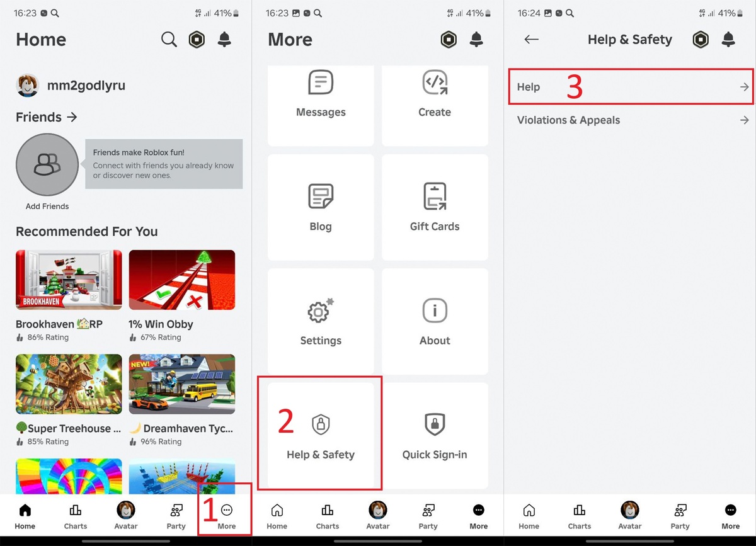Screen dimensions: 756x546
Task: Tap the arrow on Violations & Appeals
Action: click(x=745, y=120)
